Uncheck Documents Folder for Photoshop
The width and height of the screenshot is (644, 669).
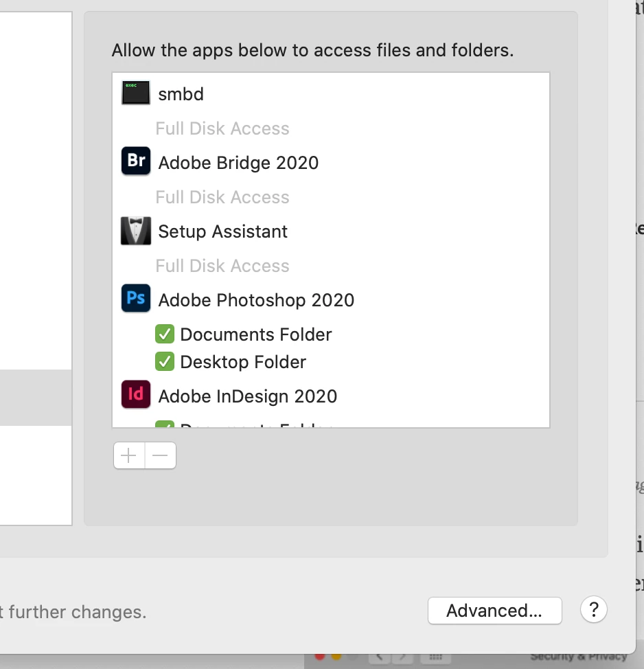(165, 334)
